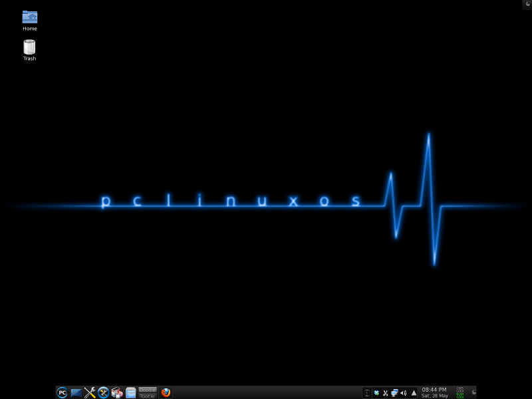Open the clipboard scissors tray icon
The height and width of the screenshot is (399, 532).
tap(386, 393)
